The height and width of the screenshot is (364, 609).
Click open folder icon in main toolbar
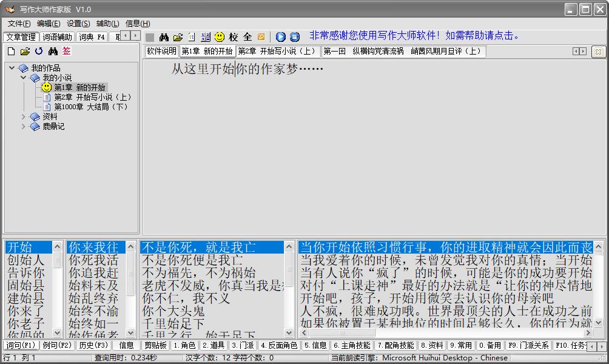[x=178, y=37]
